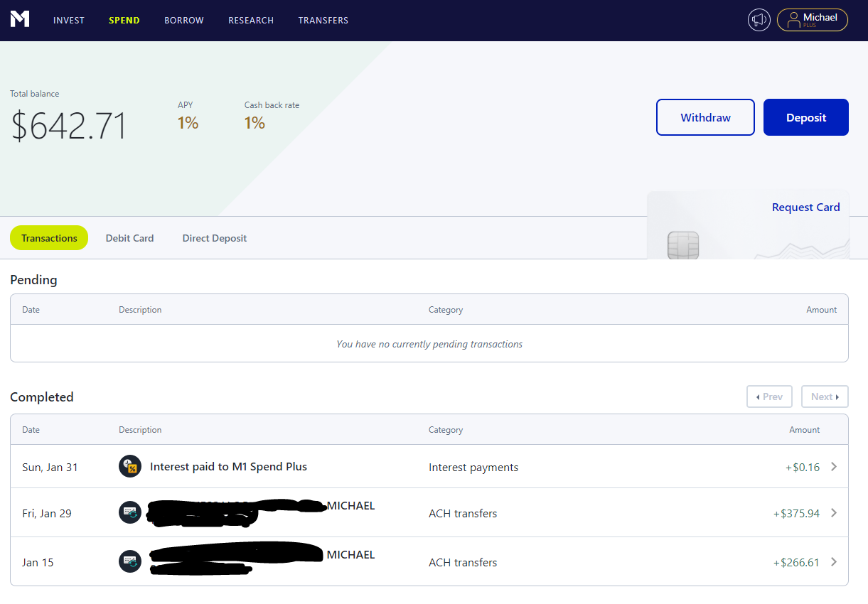This screenshot has width=868, height=604.
Task: Click the Pending section heading
Action: coord(33,280)
